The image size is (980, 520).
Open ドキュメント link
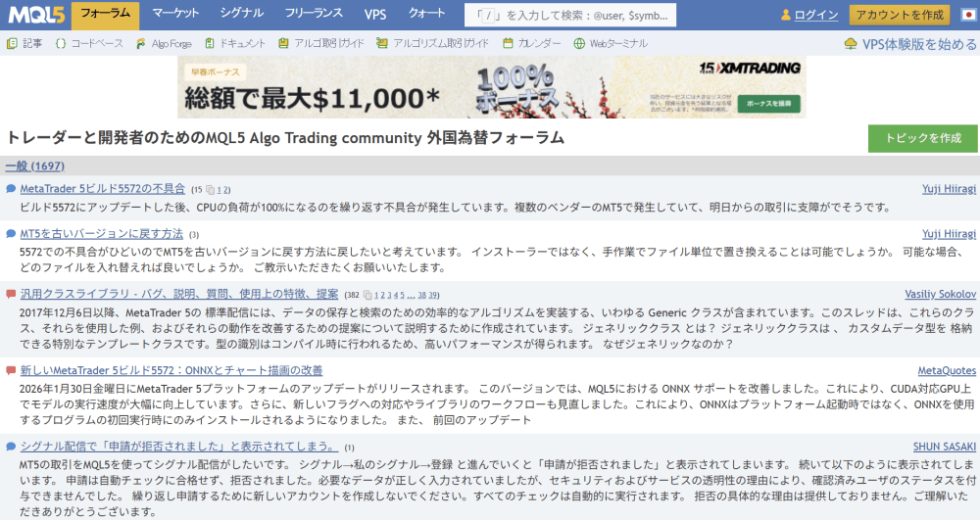[x=242, y=43]
